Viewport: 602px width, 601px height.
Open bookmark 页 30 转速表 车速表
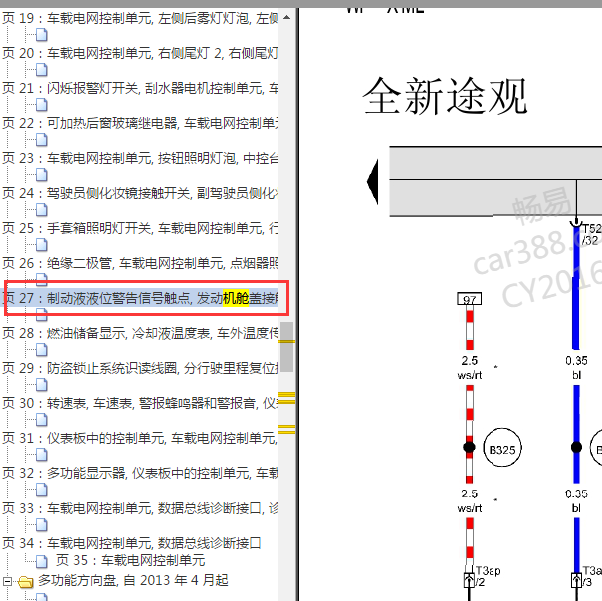point(140,403)
